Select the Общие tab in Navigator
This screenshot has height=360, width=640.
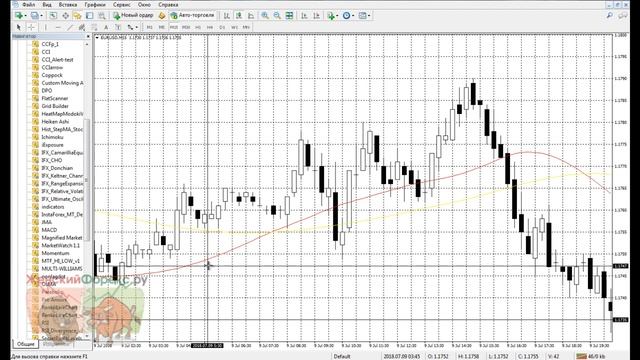pyautogui.click(x=25, y=344)
